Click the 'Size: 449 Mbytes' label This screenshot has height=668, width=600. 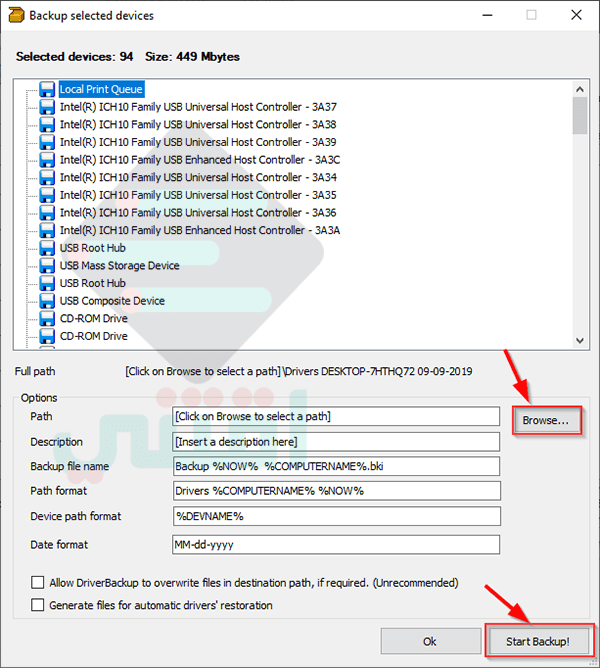(192, 57)
